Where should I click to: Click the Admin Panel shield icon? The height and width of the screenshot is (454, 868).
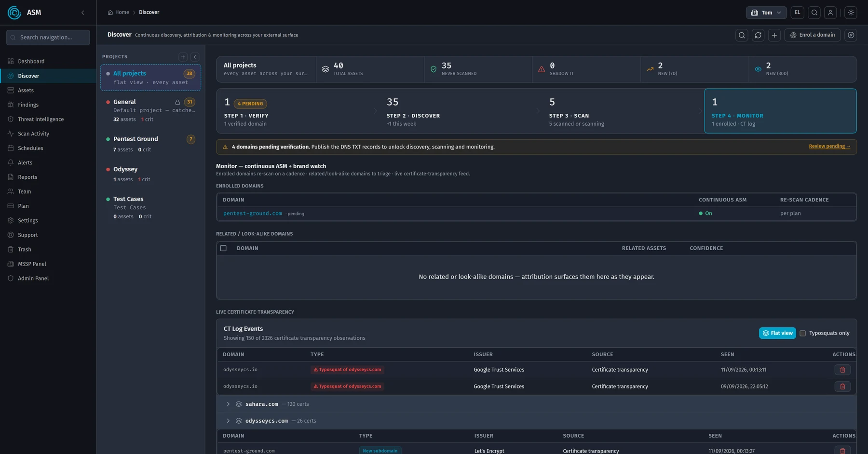(x=11, y=278)
